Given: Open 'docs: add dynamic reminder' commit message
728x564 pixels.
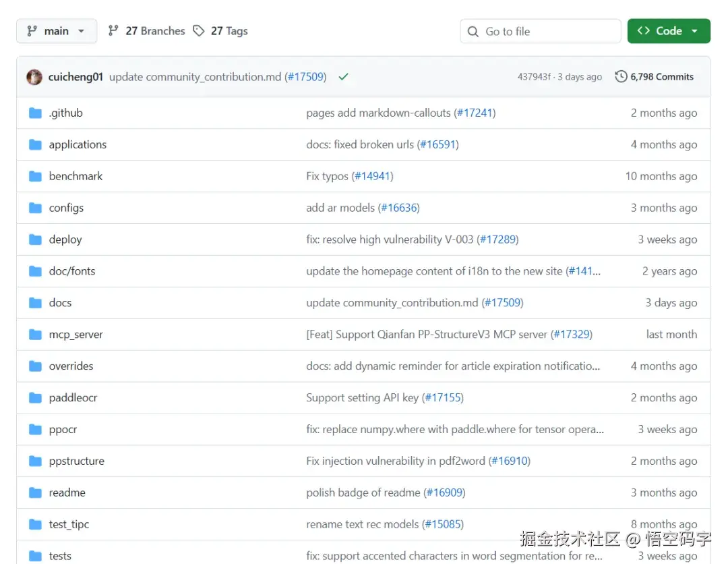Looking at the screenshot, I should [453, 366].
